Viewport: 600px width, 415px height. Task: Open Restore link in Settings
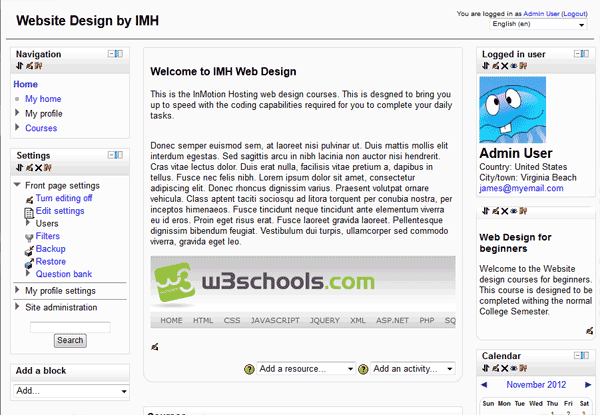point(51,262)
